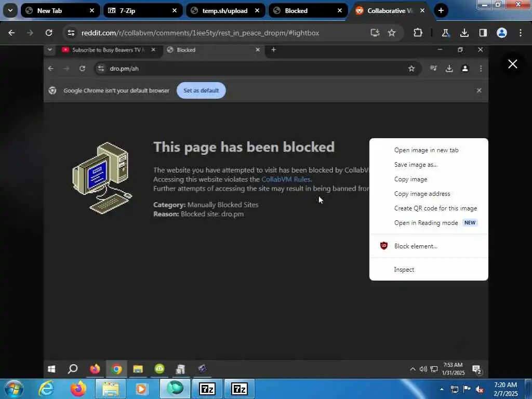
Task: Choose Inspect from context menu
Action: (429, 270)
